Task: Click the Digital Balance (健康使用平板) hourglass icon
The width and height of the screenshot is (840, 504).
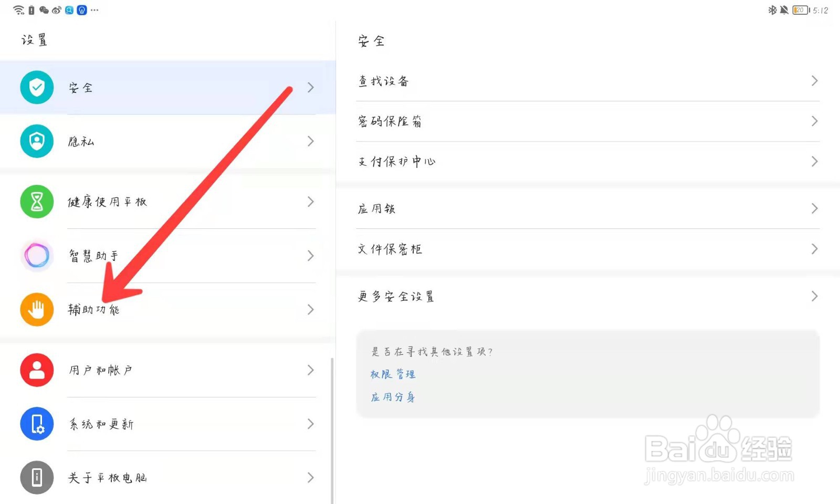Action: [x=36, y=202]
